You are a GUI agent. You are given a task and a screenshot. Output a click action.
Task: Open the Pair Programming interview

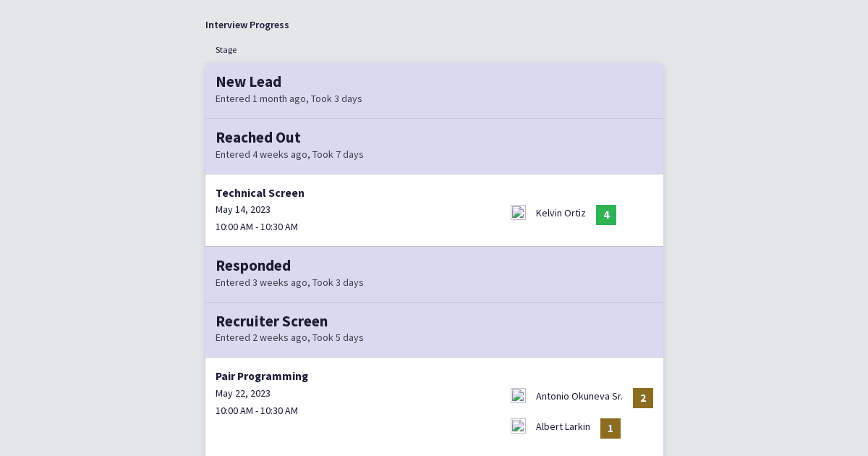(x=262, y=376)
